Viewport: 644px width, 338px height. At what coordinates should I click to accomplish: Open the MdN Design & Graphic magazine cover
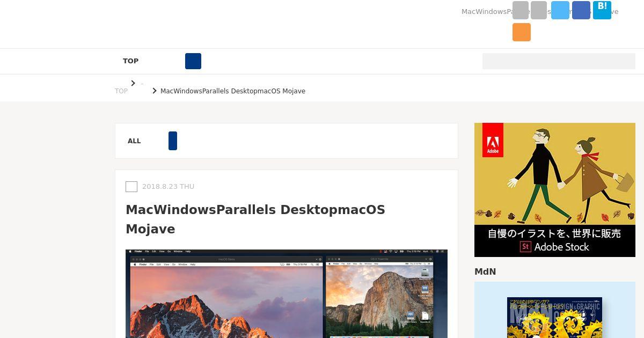(x=554, y=318)
